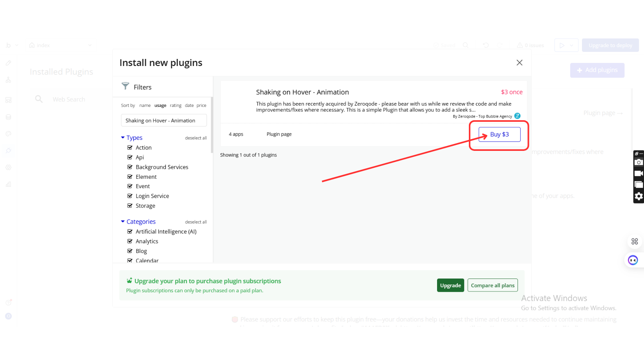Uncheck the Action type checkbox
644x363 pixels.
[130, 148]
